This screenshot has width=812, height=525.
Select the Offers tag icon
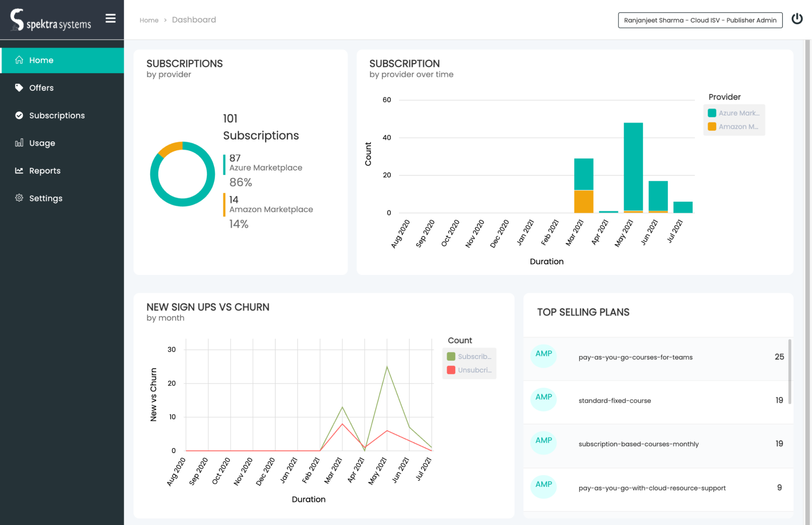[19, 87]
